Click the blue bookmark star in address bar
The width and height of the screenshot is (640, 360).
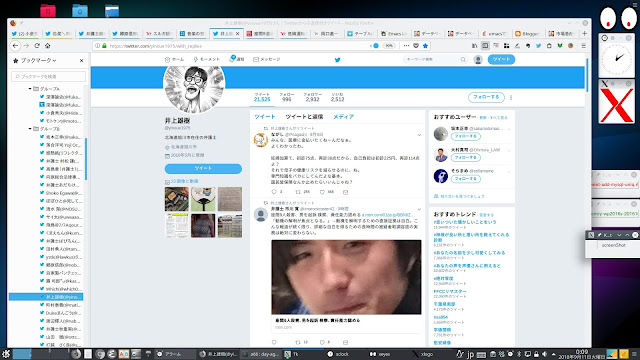pos(425,46)
